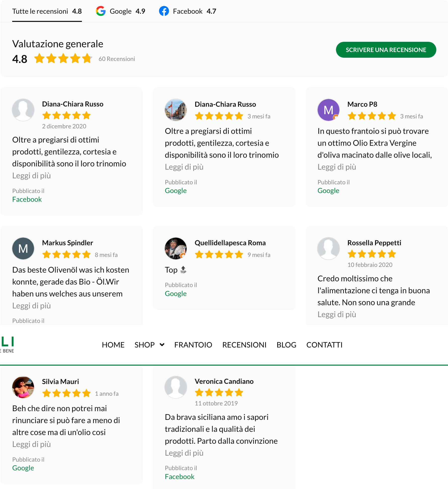Click the Scrivere una recensione button
The height and width of the screenshot is (489, 448).
tap(386, 50)
